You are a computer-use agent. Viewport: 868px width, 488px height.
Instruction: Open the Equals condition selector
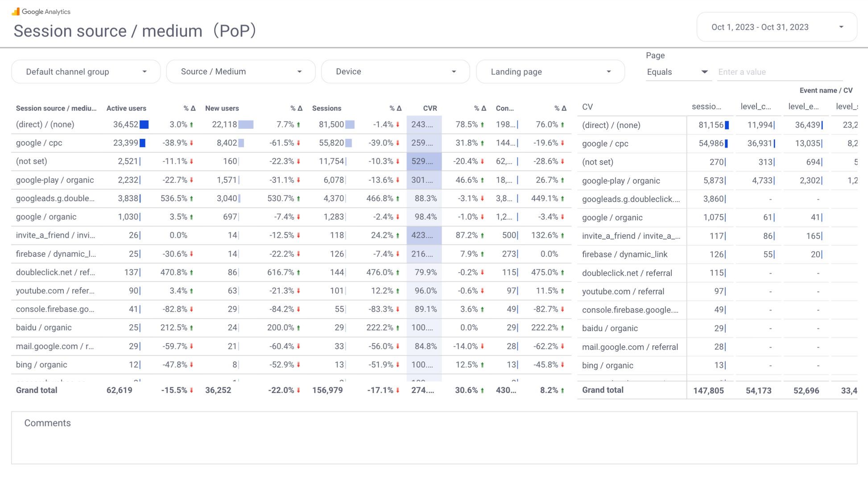pyautogui.click(x=677, y=72)
